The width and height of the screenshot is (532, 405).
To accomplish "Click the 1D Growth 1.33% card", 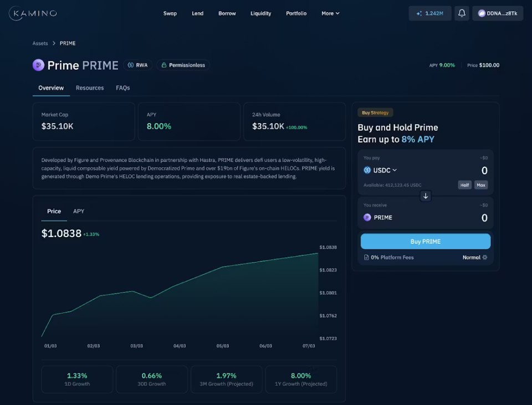I will [77, 379].
